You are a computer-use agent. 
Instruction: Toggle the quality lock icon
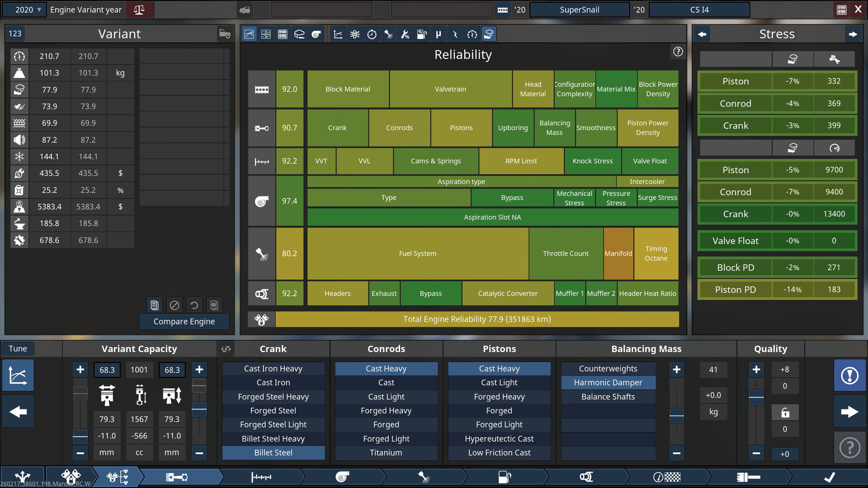785,412
